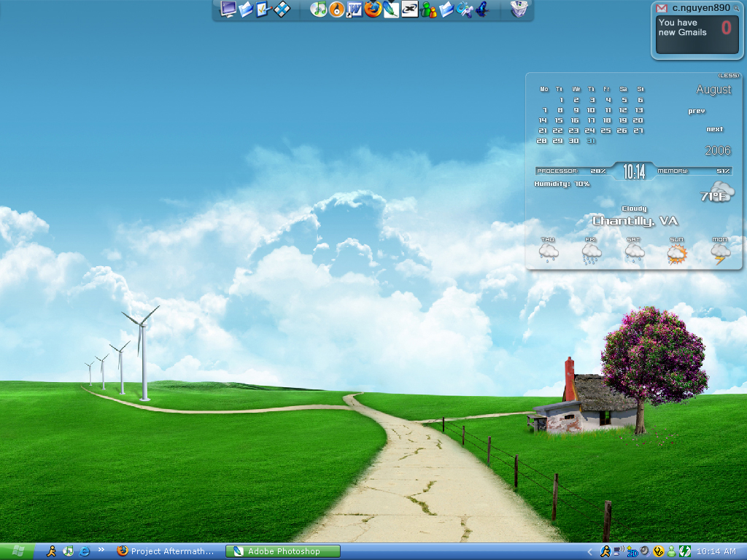Open Internet Explorer from quick launch

[x=85, y=551]
